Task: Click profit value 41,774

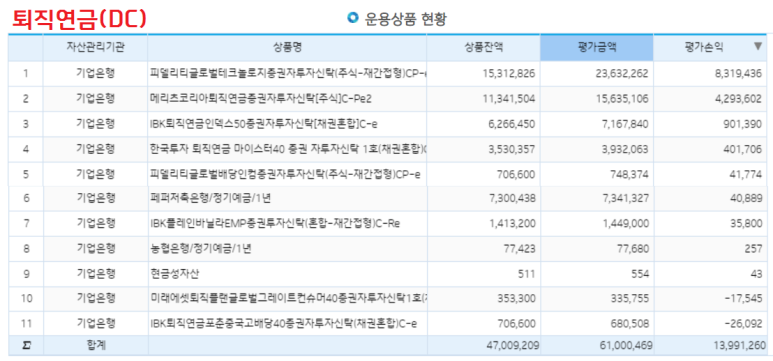Action: click(x=745, y=174)
